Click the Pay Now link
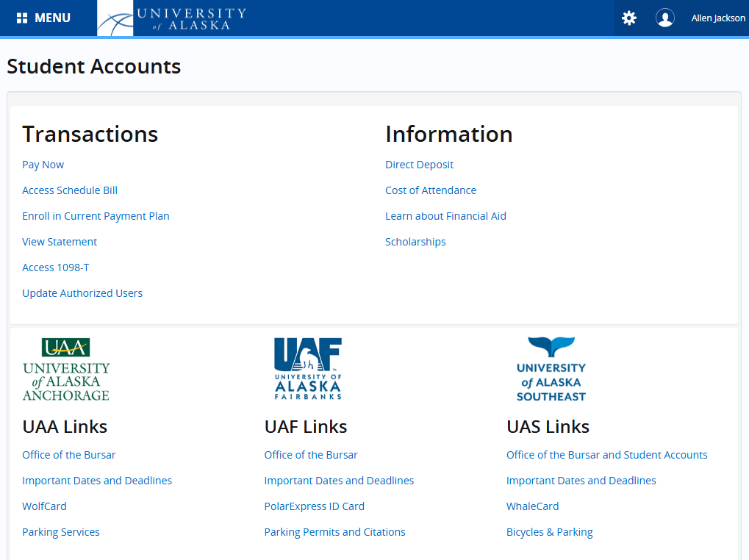 (43, 165)
